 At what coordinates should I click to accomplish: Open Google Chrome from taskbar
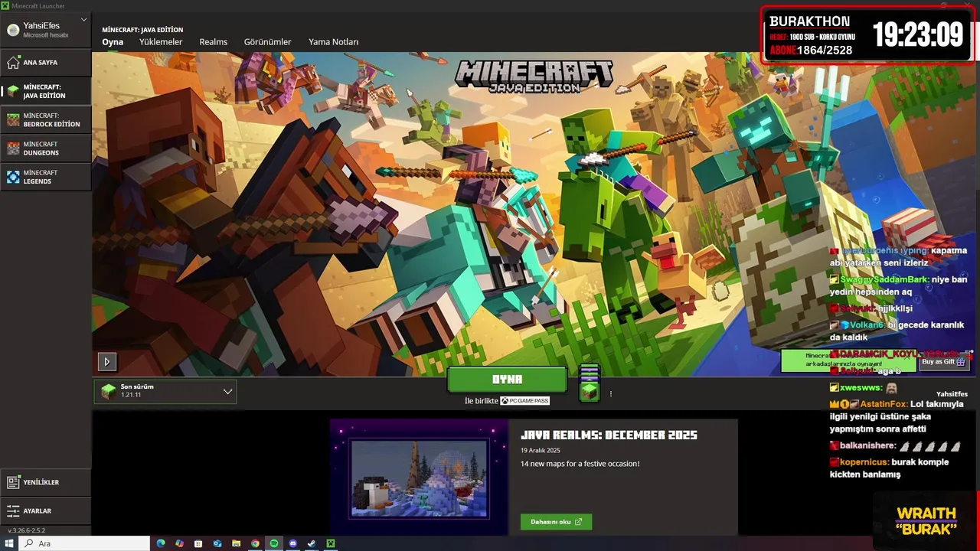coord(256,543)
